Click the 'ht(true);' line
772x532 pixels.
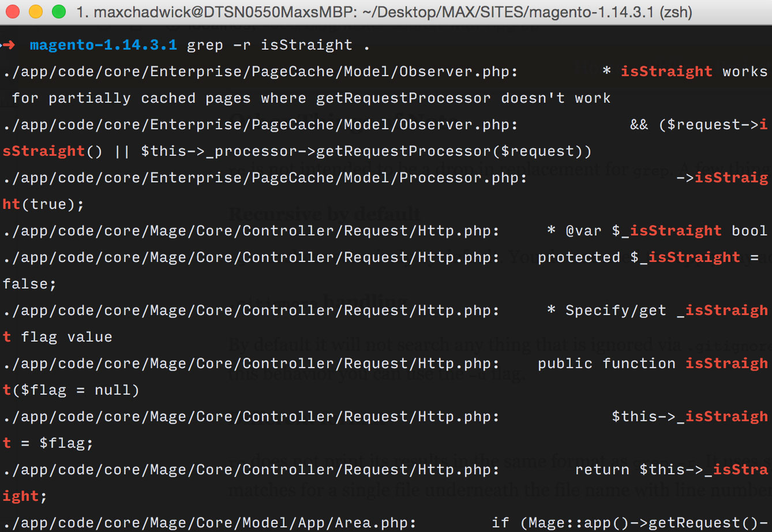43,204
